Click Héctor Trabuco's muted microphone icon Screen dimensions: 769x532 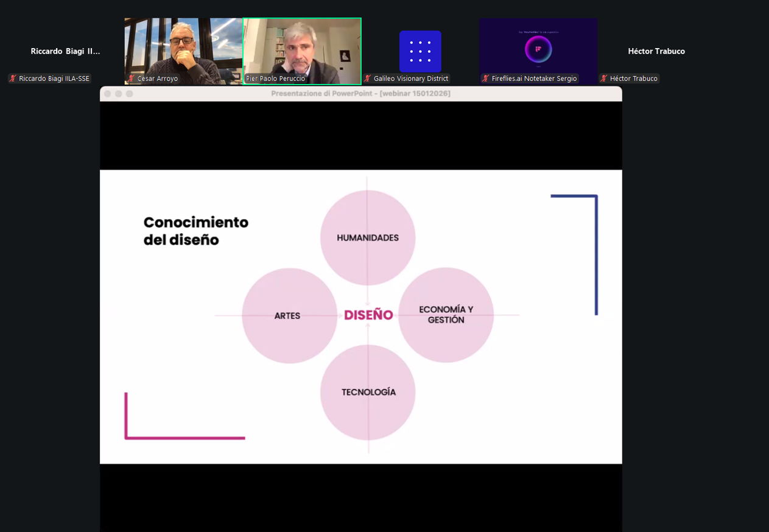(x=604, y=79)
